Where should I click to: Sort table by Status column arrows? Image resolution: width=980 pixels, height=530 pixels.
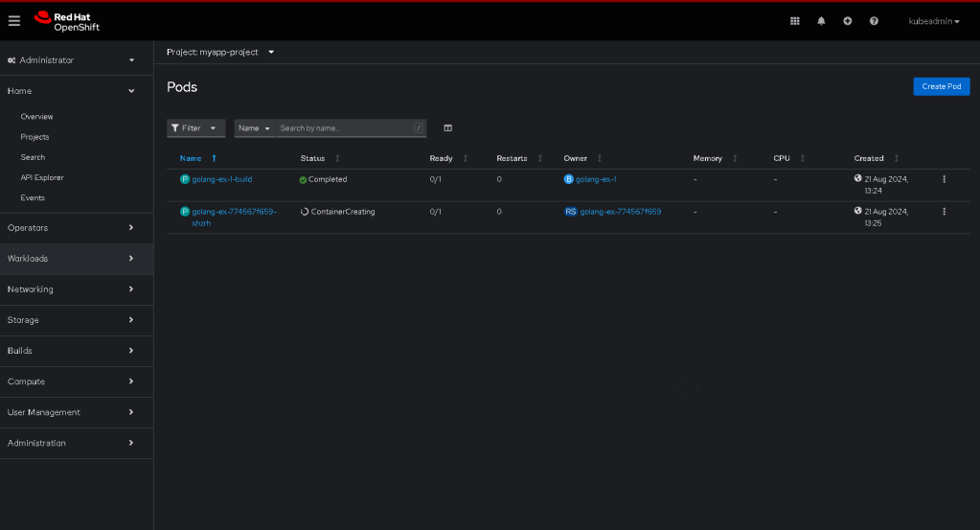pyautogui.click(x=337, y=158)
